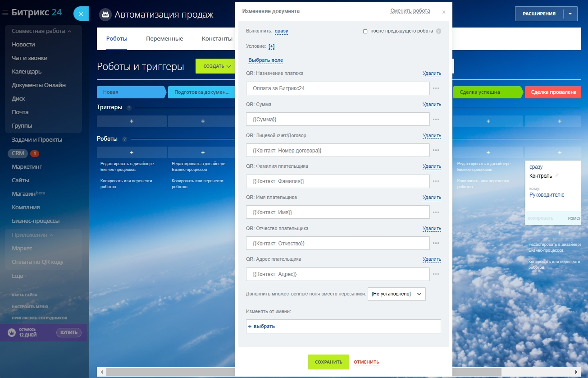Delete the QR: Сумма field via Удалить
588x378 pixels.
tap(432, 105)
